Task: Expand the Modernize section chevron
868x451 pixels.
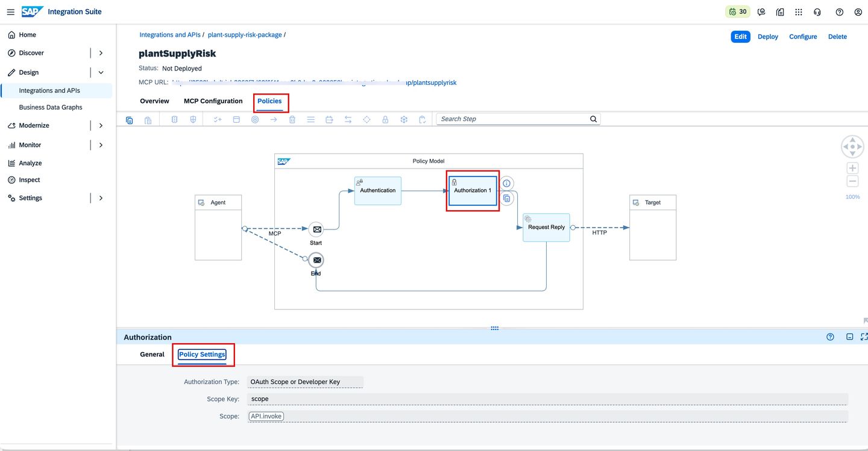Action: point(101,125)
